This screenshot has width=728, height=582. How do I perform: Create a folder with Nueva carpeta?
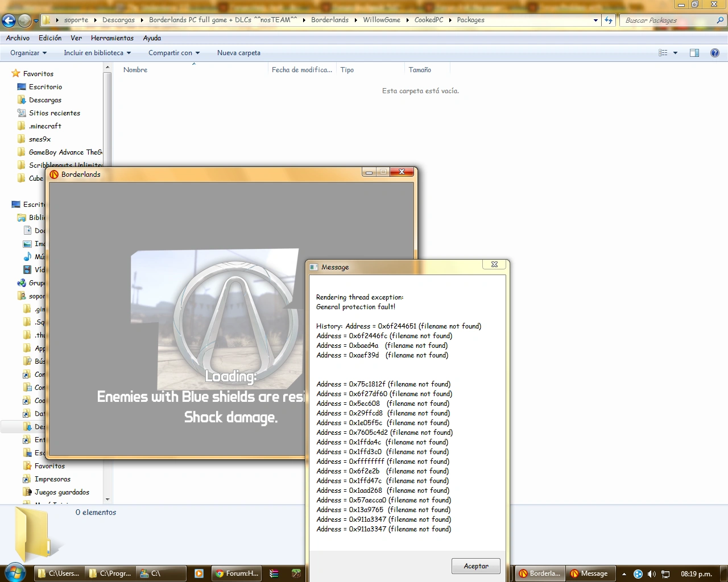[x=239, y=53]
